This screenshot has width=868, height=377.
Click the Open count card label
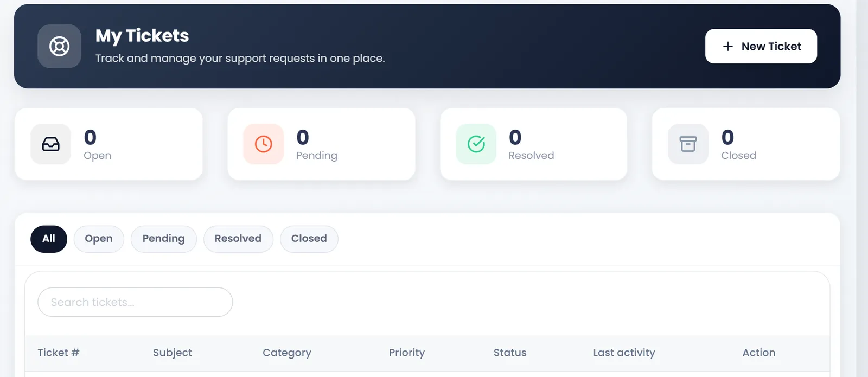98,156
